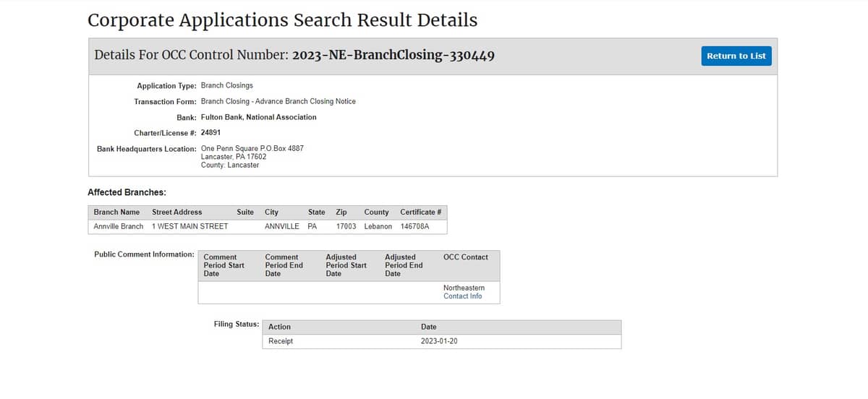Select the Lebanon county cell
The height and width of the screenshot is (399, 868).
(378, 226)
